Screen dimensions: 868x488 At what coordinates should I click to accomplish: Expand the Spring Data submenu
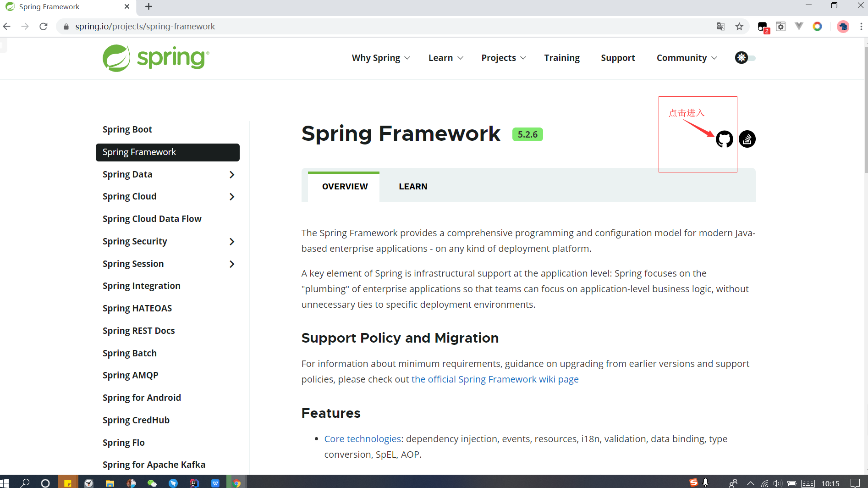click(232, 175)
